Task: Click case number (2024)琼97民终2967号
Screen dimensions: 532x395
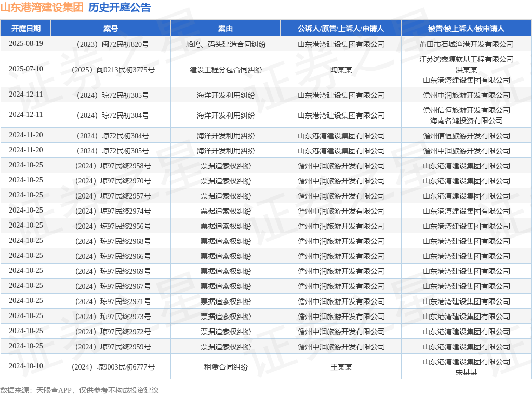Action: pos(113,286)
